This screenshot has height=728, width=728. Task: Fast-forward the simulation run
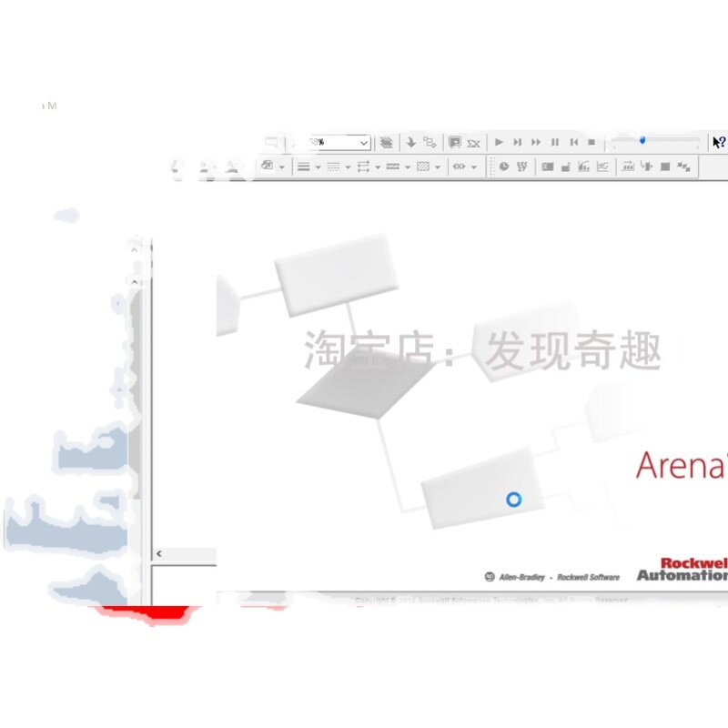pos(536,142)
